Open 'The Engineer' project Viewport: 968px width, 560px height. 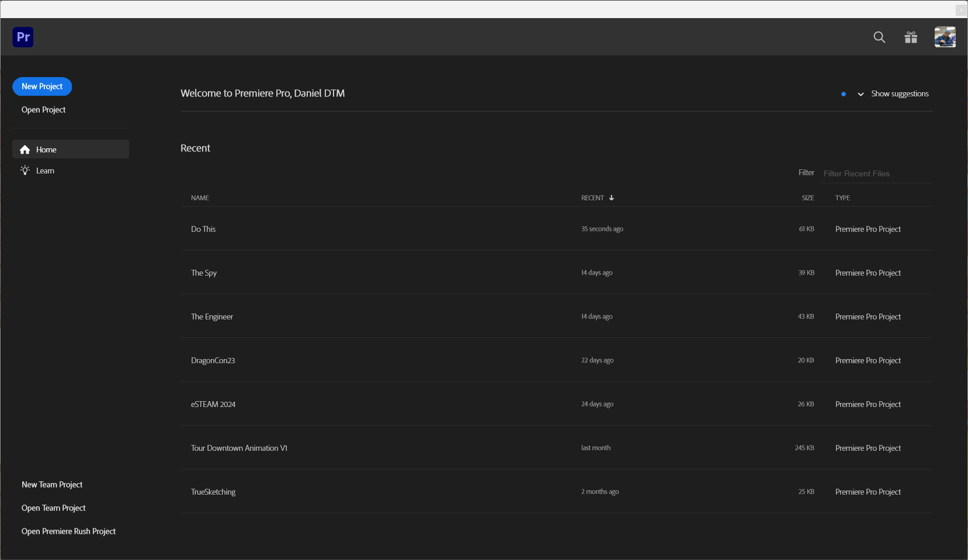[556, 316]
